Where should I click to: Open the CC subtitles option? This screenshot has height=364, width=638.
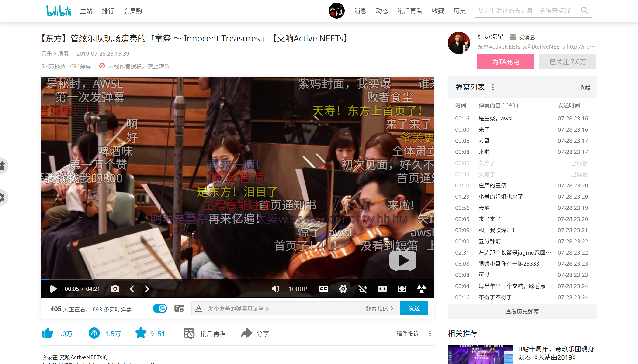coord(323,289)
